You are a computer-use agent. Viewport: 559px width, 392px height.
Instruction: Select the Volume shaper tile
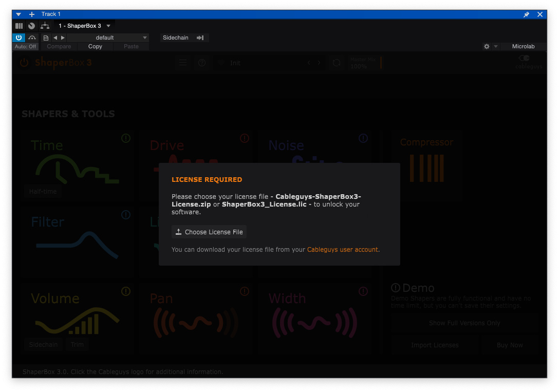tap(77, 318)
